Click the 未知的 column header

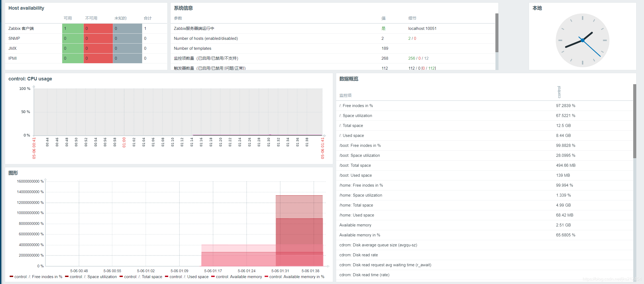(x=120, y=18)
